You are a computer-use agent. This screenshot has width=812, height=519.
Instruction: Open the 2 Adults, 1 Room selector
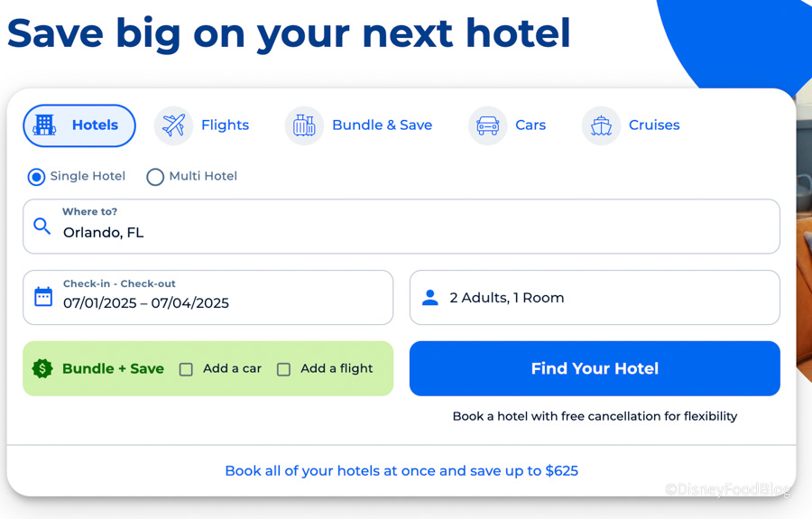595,298
